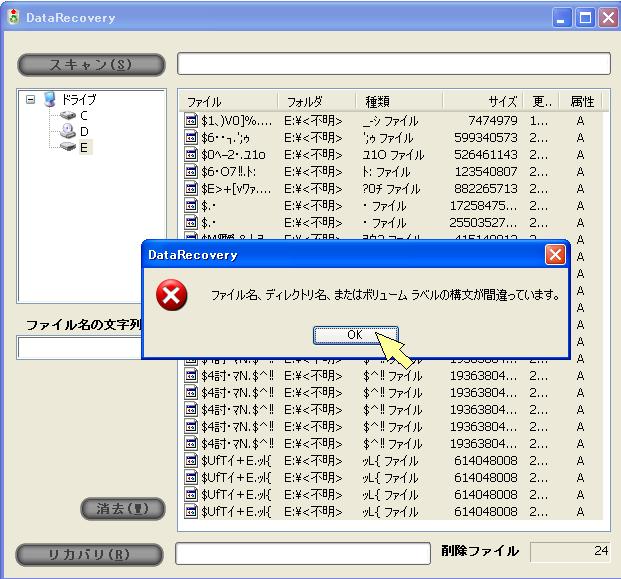Click the drive D disc icon

pyautogui.click(x=68, y=131)
